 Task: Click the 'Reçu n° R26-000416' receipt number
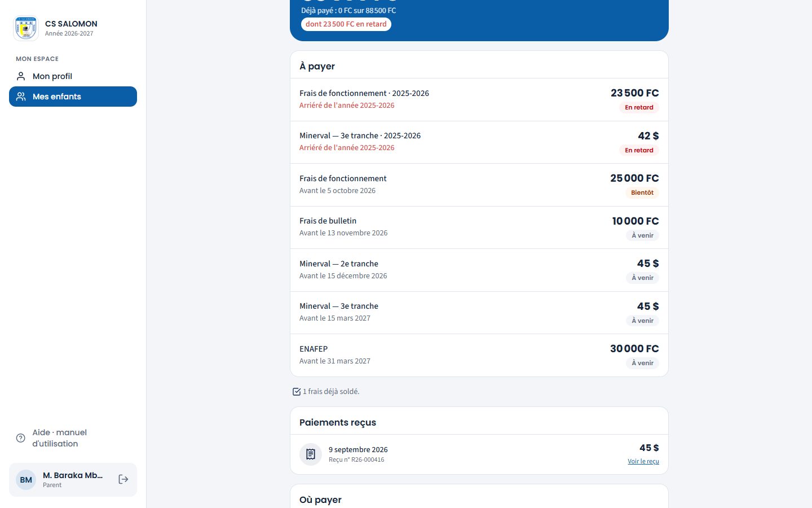point(356,460)
